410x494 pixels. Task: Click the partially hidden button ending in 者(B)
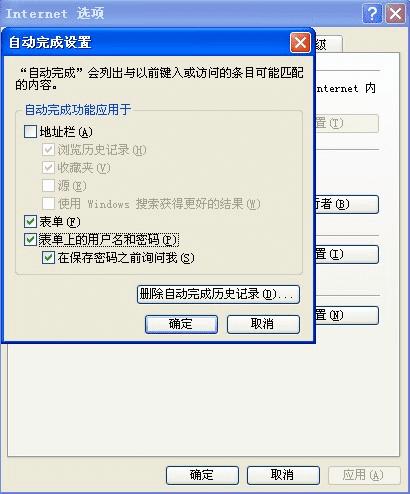347,204
